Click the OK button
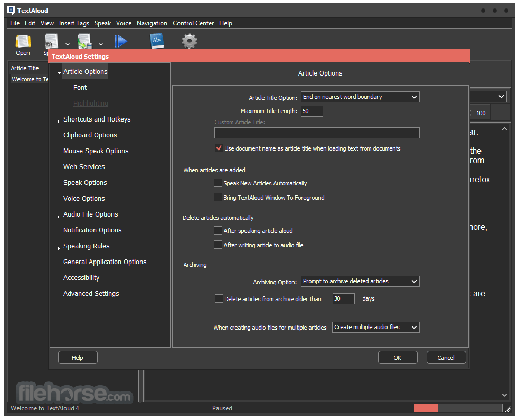The image size is (519, 420). click(x=398, y=358)
